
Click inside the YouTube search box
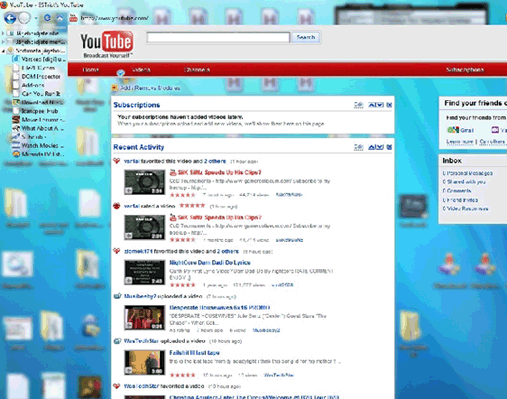[x=218, y=37]
